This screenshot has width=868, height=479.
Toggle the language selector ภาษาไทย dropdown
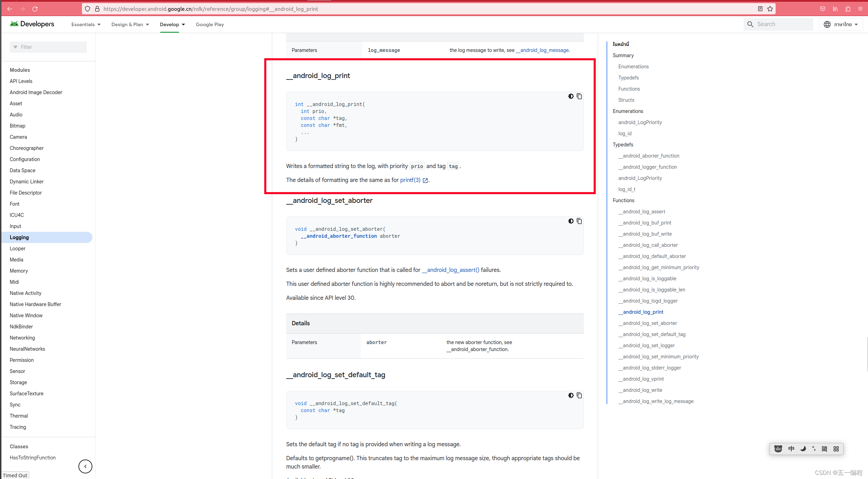pos(842,24)
